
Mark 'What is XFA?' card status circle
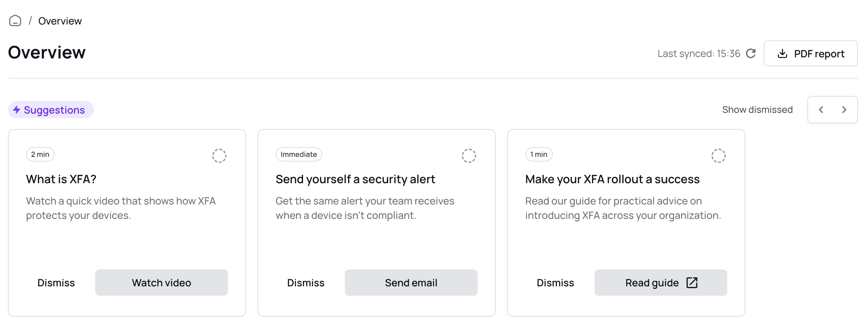point(219,156)
